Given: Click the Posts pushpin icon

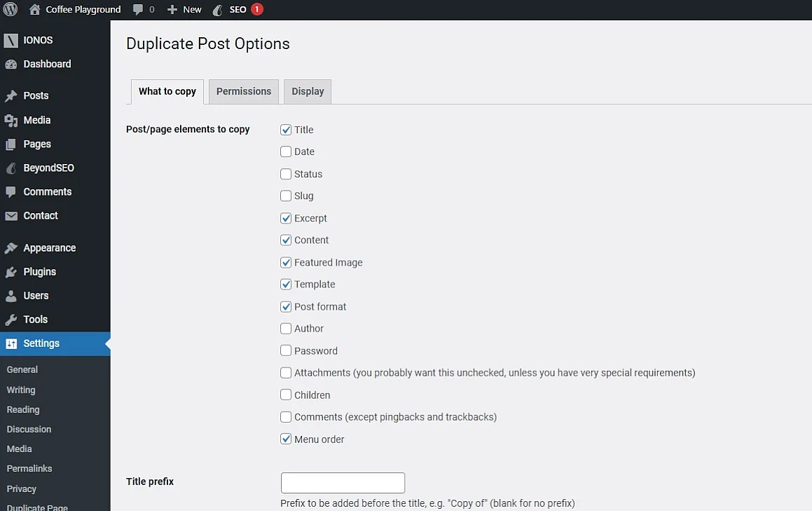Looking at the screenshot, I should coord(11,96).
